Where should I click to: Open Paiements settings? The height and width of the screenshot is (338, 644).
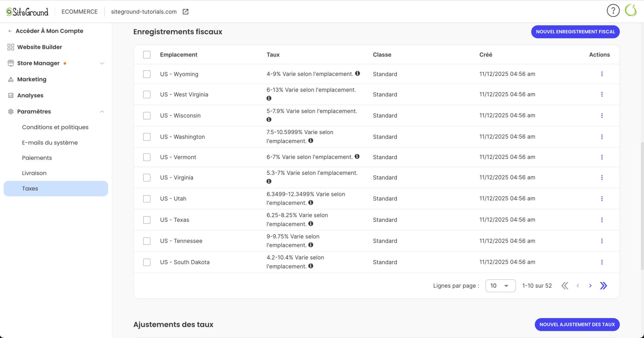pos(37,158)
